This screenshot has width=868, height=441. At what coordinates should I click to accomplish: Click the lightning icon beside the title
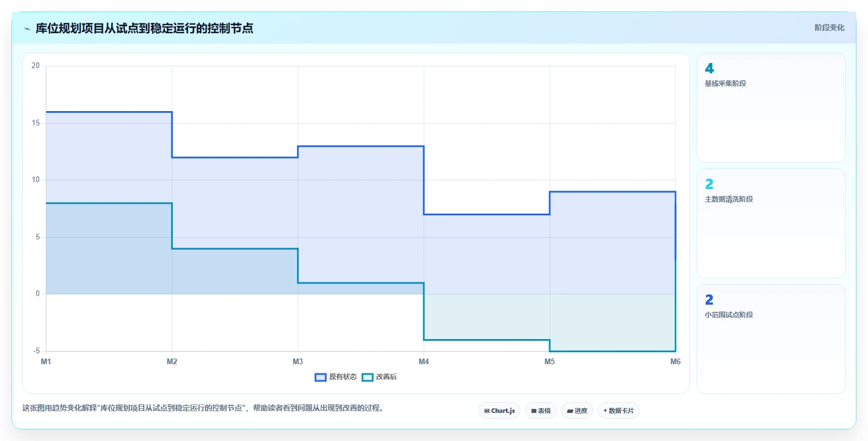tap(27, 28)
